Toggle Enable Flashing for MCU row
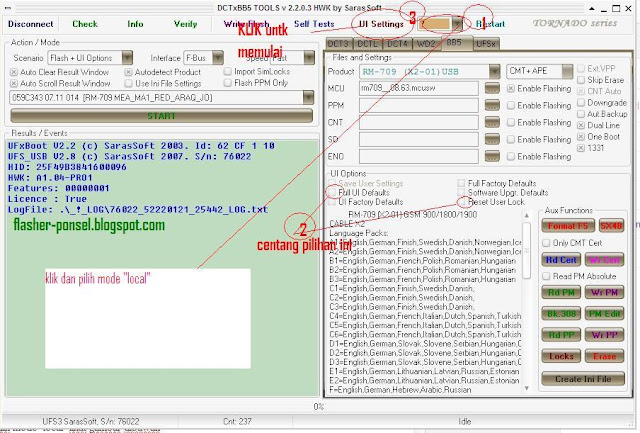 [511, 88]
